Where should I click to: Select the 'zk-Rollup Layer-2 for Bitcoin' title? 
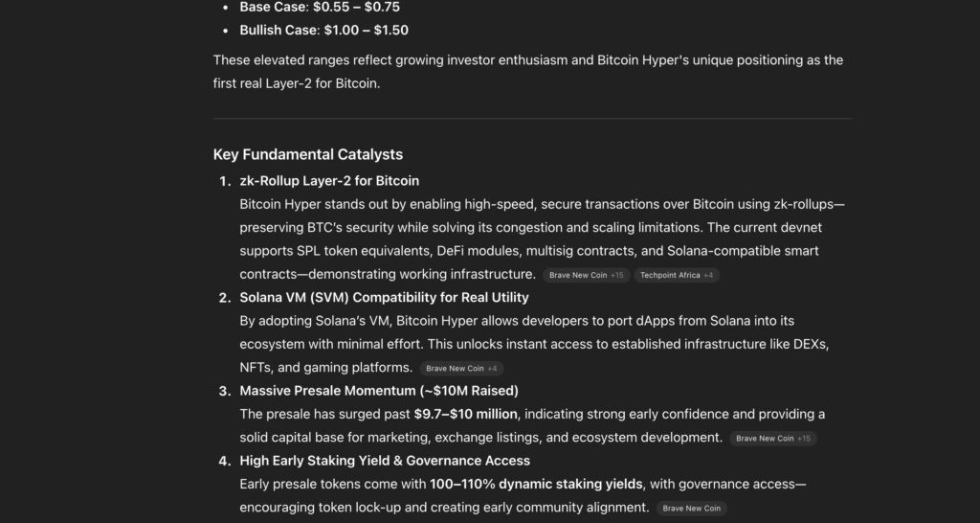tap(329, 181)
